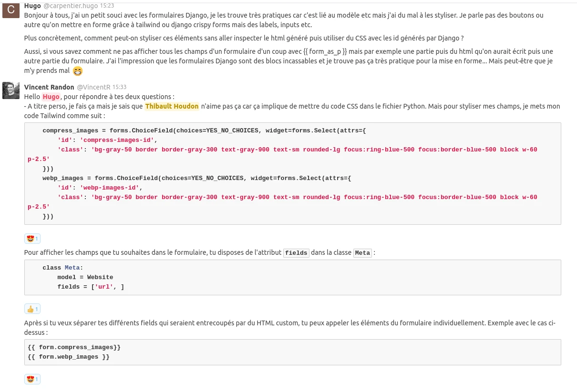The width and height of the screenshot is (577, 392).
Task: Toggle the thumbs-up reaction under the Meta class code
Action: click(x=32, y=309)
